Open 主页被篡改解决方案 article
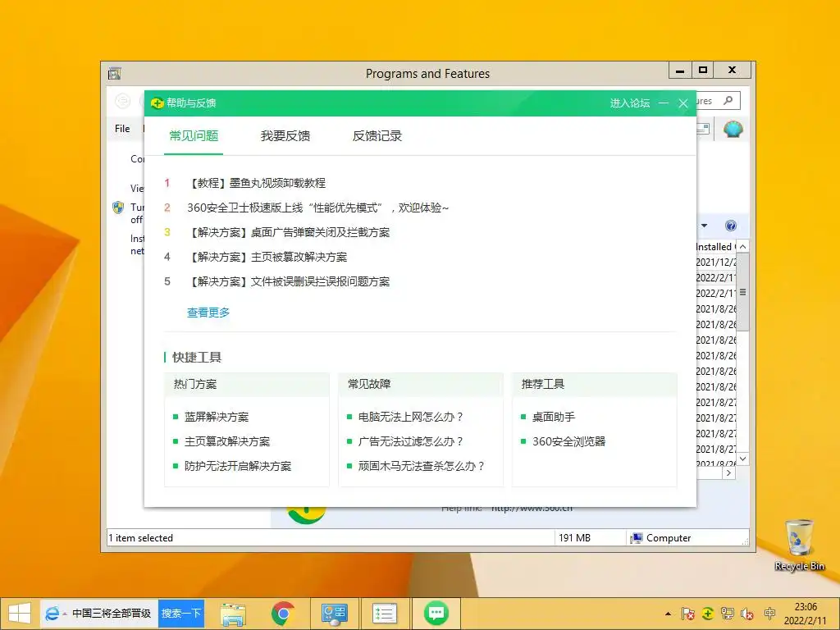 pyautogui.click(x=267, y=257)
